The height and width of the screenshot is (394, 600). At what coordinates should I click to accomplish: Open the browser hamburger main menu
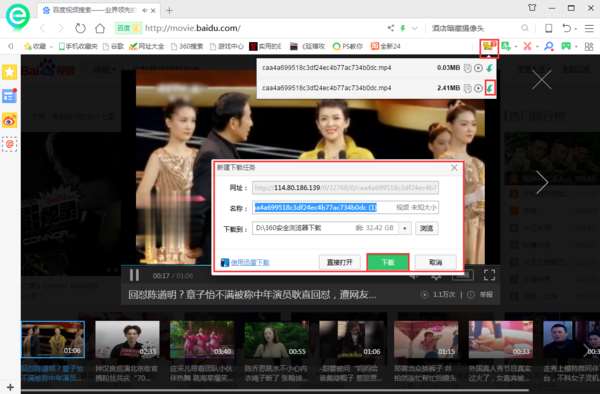coord(589,28)
